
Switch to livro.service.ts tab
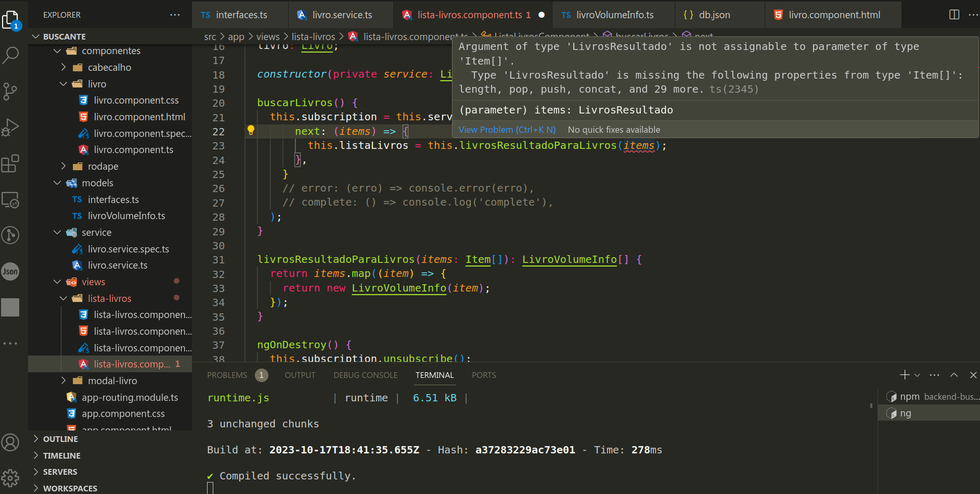click(341, 15)
